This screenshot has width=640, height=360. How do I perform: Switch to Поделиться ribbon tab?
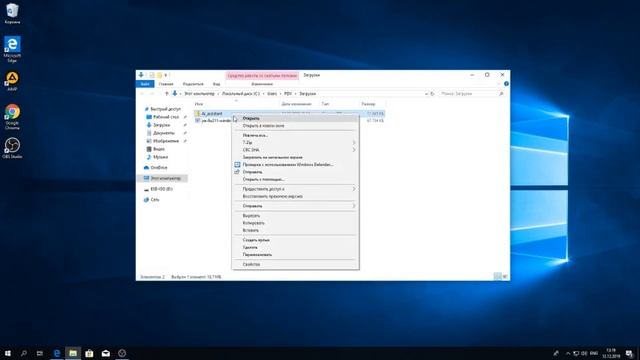click(x=193, y=84)
